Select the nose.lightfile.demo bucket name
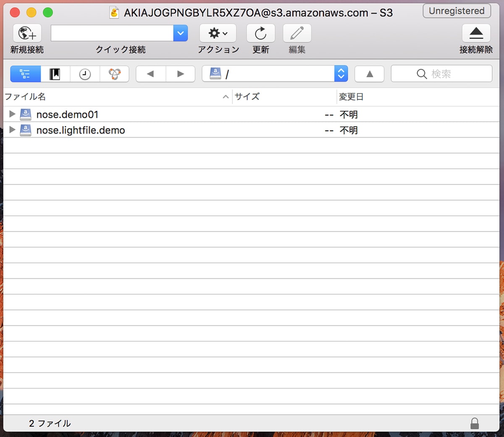 [x=81, y=130]
